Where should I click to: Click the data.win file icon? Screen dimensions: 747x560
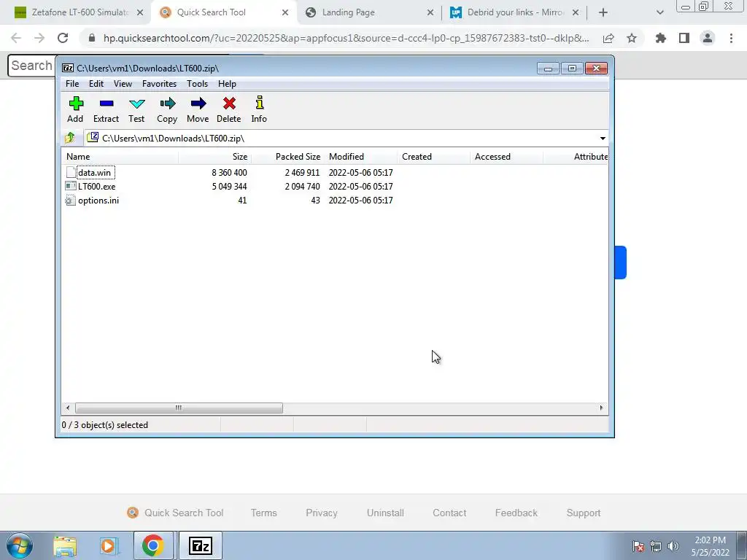click(71, 172)
